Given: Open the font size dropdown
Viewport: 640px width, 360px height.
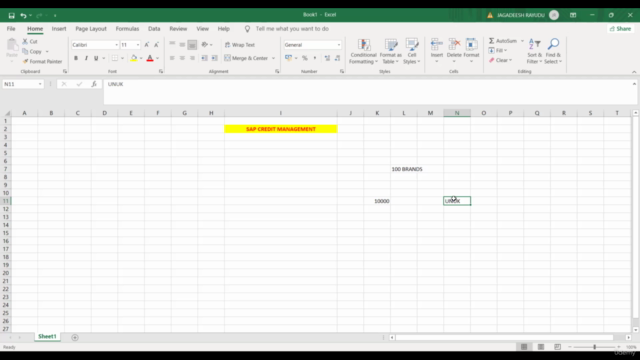Looking at the screenshot, I should click(138, 45).
